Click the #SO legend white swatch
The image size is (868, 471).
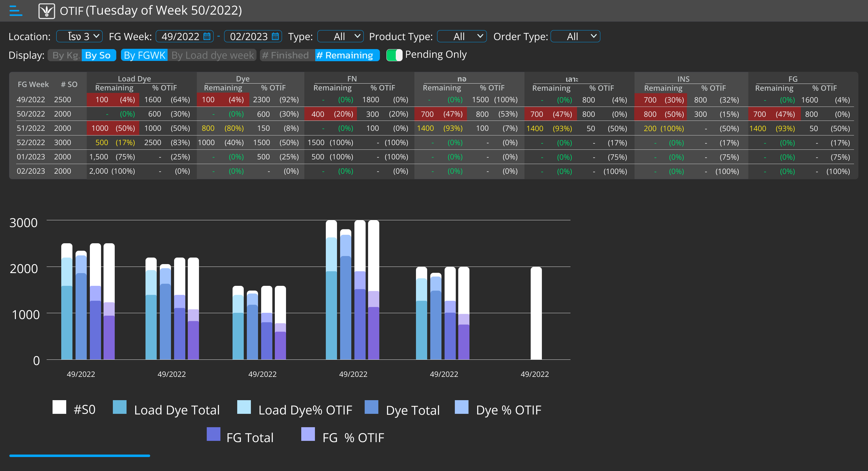click(x=59, y=407)
